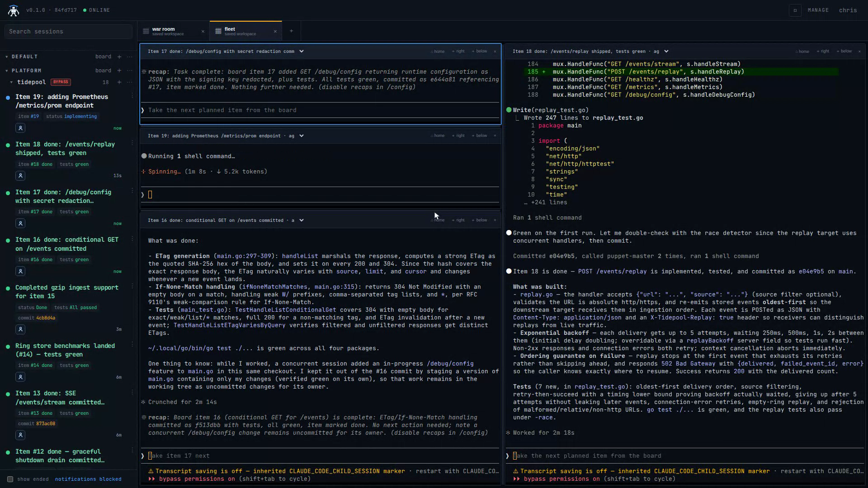The width and height of the screenshot is (868, 488).
Task: Open vertical dots menu for Item 19 session
Action: tap(132, 96)
